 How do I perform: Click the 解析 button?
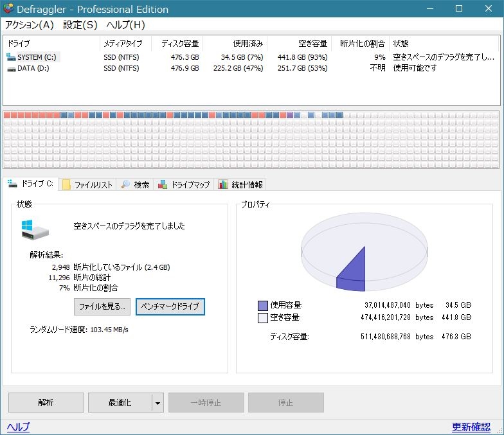point(46,402)
